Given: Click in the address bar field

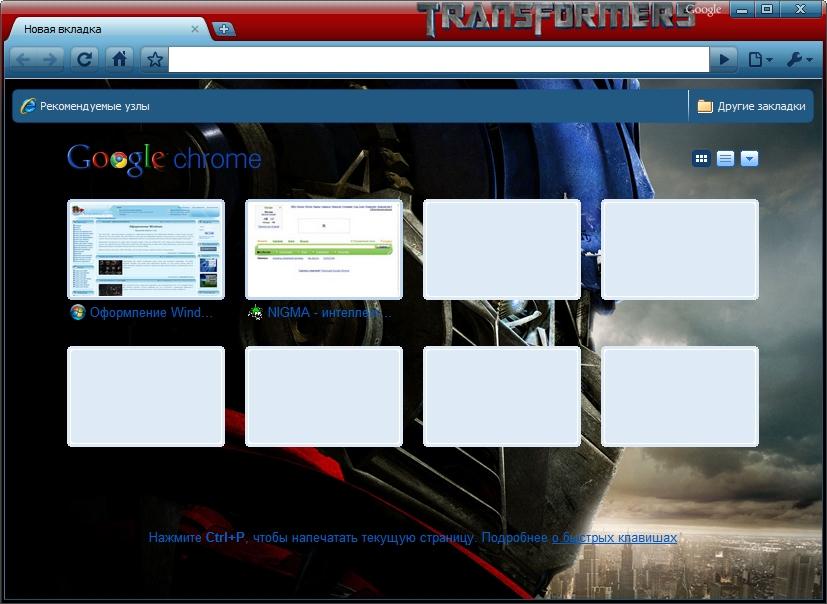Looking at the screenshot, I should coord(439,60).
